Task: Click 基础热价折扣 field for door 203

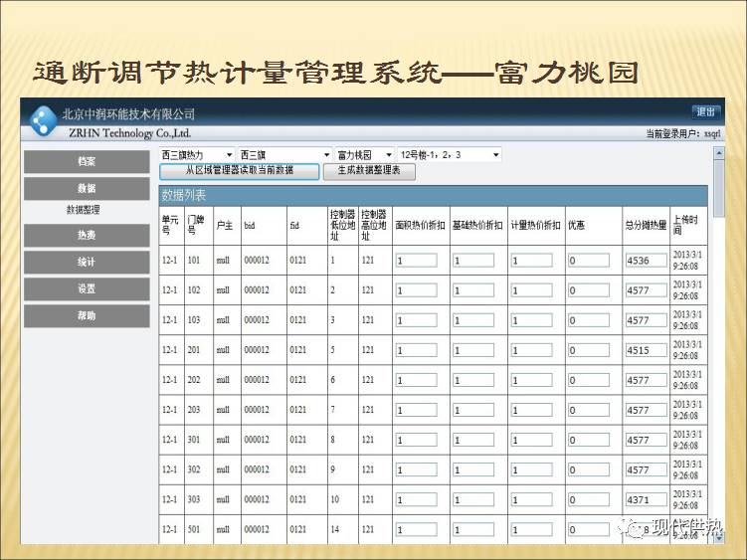Action: [473, 410]
